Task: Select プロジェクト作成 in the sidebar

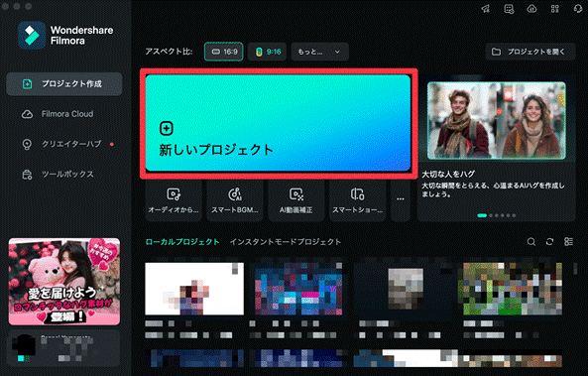Action: point(64,83)
